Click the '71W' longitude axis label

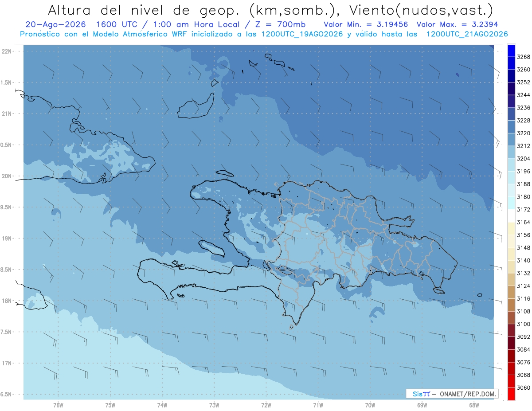tap(318, 405)
